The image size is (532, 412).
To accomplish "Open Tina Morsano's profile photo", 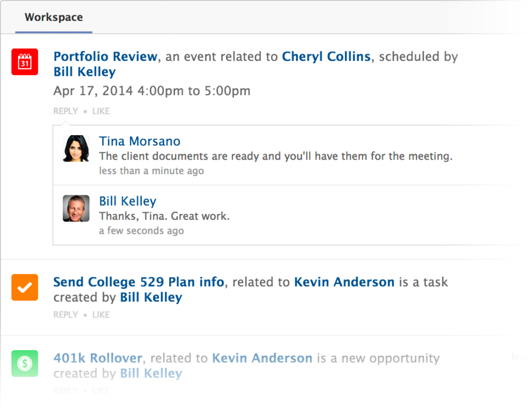I will click(x=76, y=148).
